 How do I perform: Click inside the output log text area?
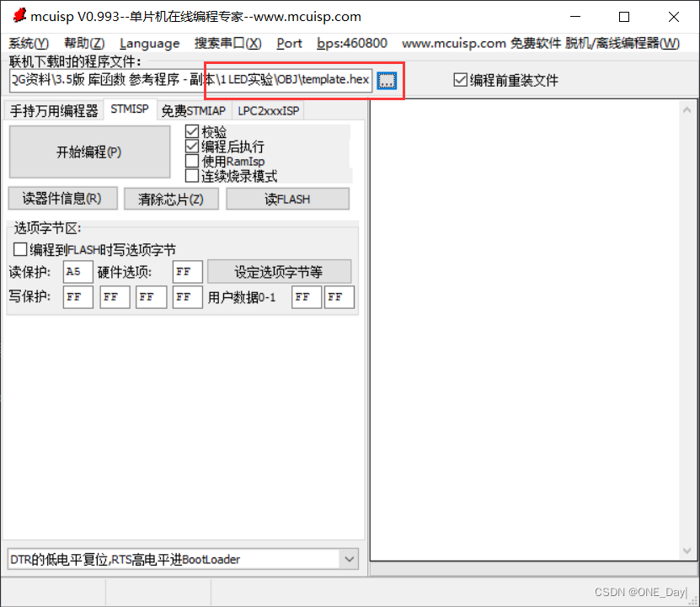coord(525,330)
